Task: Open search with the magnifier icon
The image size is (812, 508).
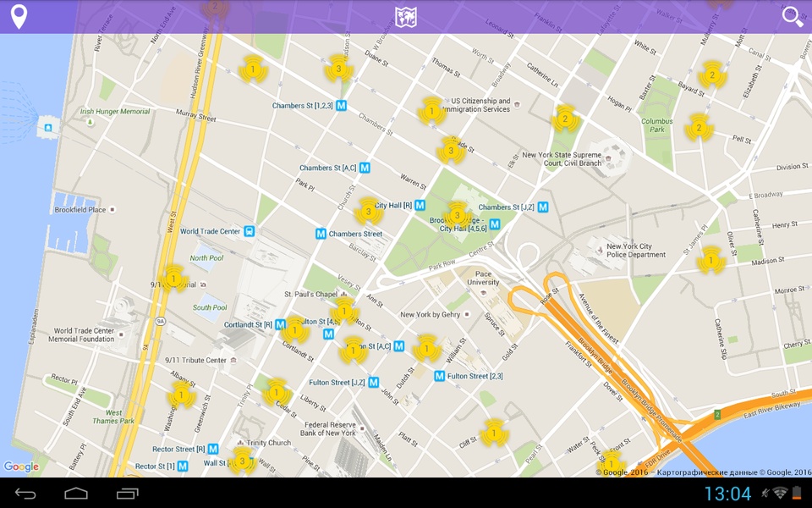Action: pos(793,17)
